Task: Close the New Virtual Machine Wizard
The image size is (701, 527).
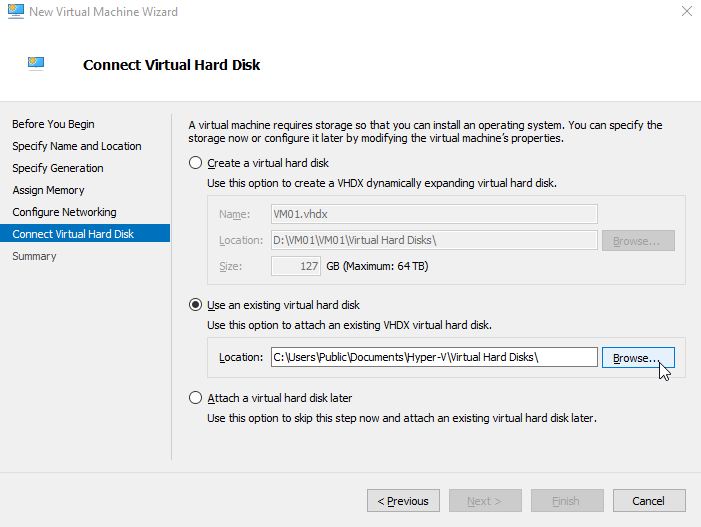Action: click(687, 11)
